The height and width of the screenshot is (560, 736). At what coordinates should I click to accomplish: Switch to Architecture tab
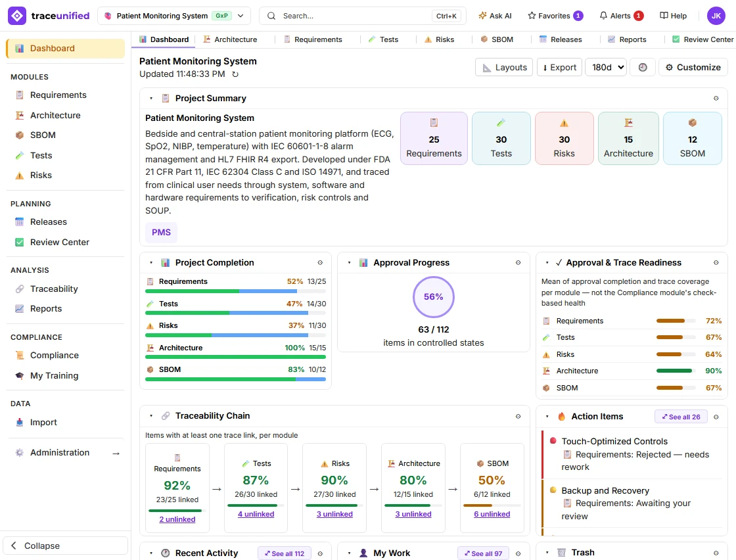coord(230,40)
